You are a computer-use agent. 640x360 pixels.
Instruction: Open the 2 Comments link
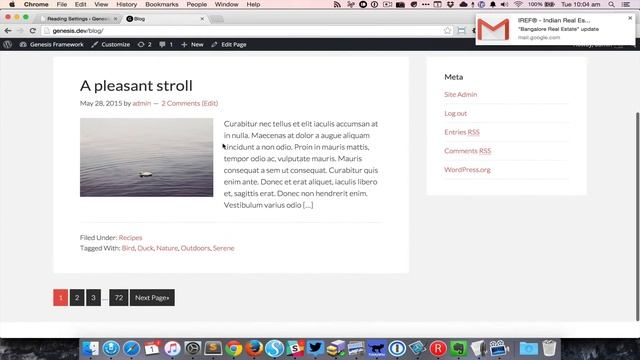pos(180,103)
